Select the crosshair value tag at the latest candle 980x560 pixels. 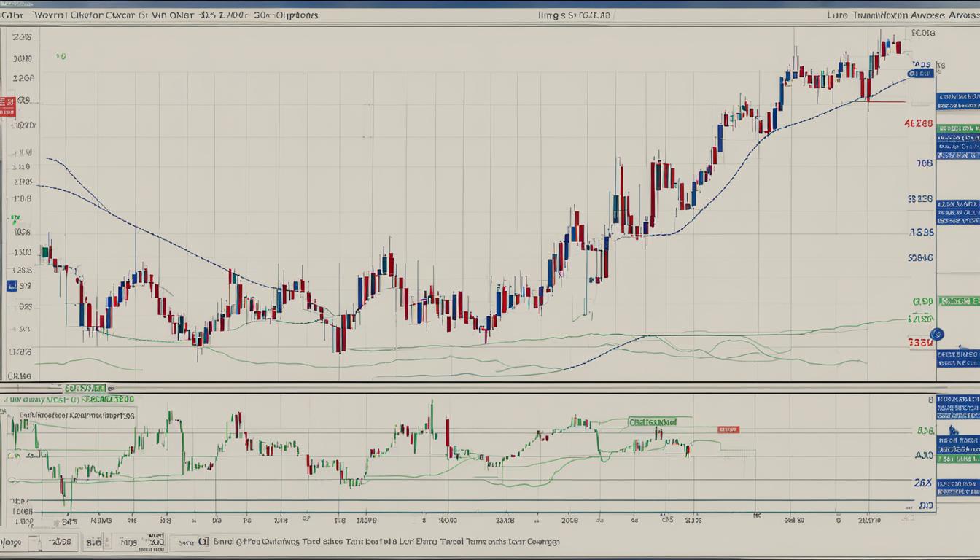click(920, 72)
